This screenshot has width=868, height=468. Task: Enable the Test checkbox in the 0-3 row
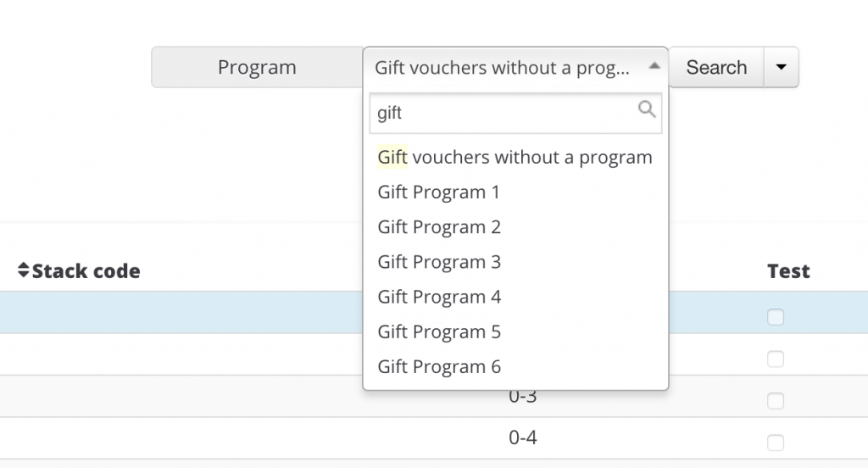point(776,400)
